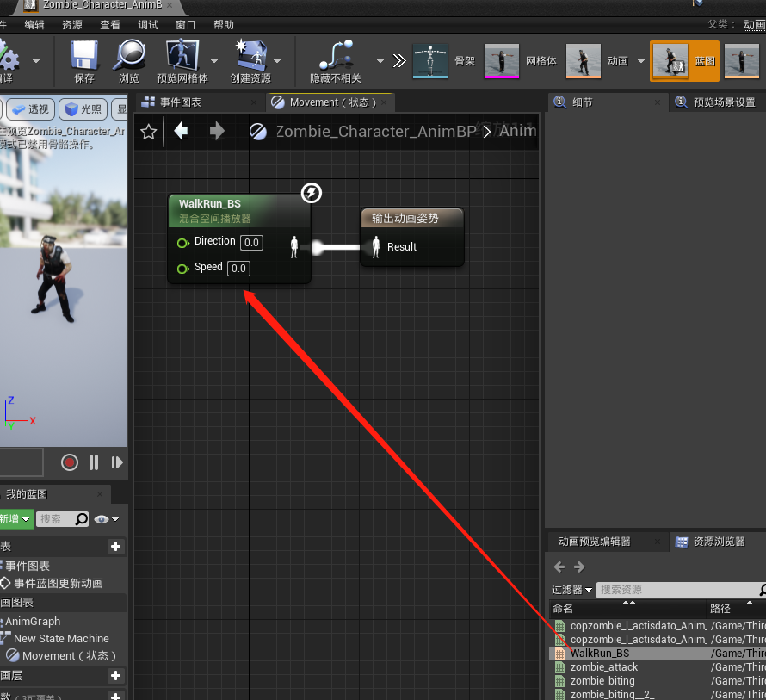The width and height of the screenshot is (766, 700).
Task: Open the Lit (光照) view mode menu
Action: pos(83,109)
